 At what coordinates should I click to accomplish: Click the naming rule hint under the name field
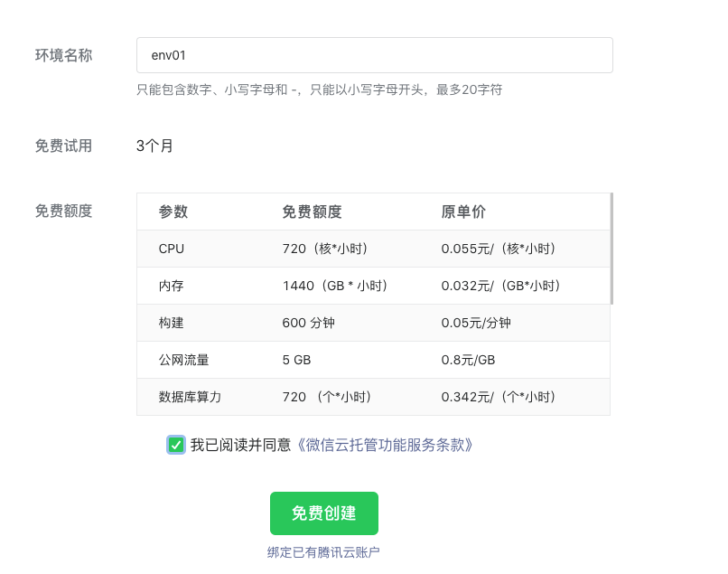tap(320, 89)
